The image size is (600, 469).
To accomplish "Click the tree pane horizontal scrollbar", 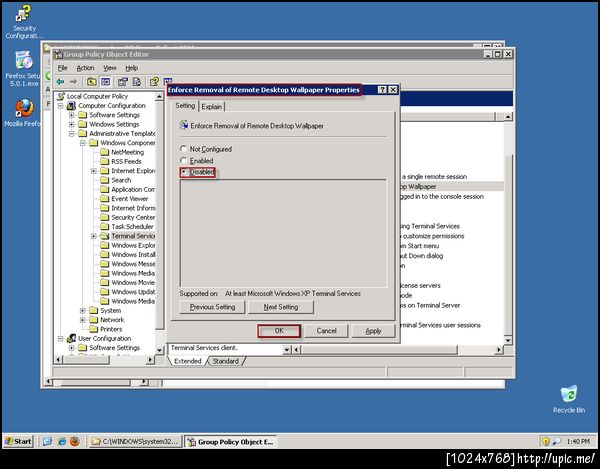I will coord(105,360).
